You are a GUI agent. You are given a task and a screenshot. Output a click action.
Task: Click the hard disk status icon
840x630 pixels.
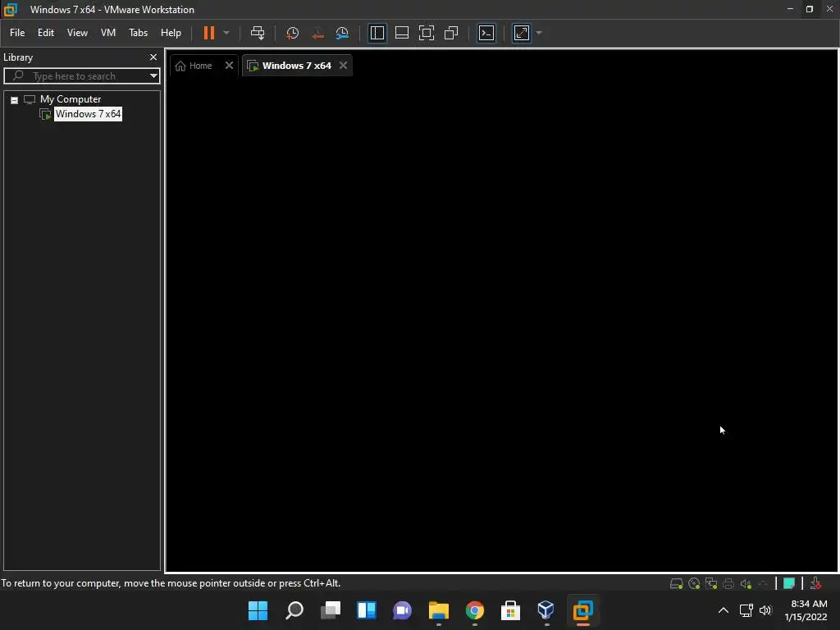[x=677, y=584]
